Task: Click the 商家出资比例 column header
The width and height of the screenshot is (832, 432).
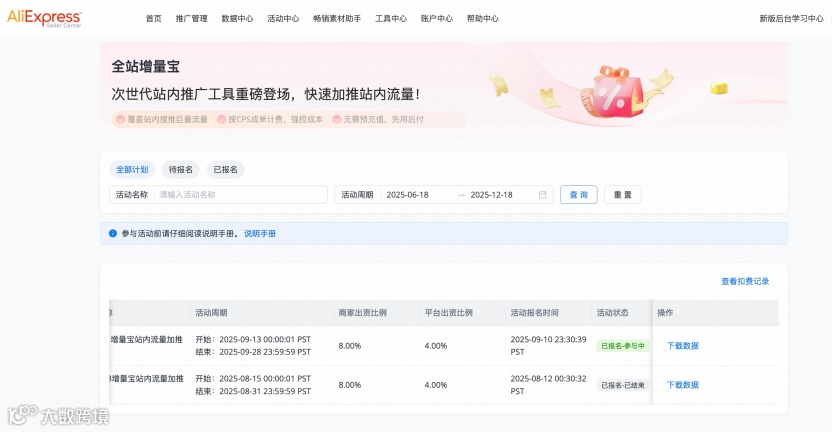Action: tap(362, 313)
